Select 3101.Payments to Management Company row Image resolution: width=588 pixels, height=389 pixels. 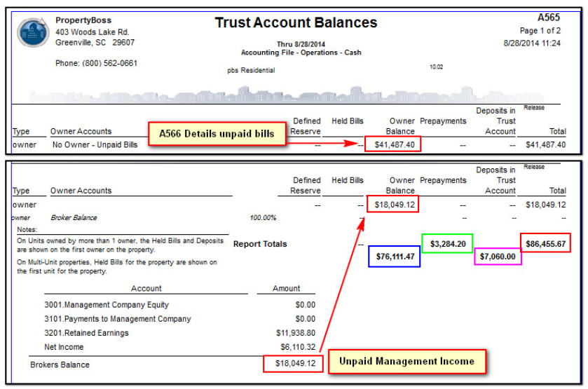click(117, 319)
